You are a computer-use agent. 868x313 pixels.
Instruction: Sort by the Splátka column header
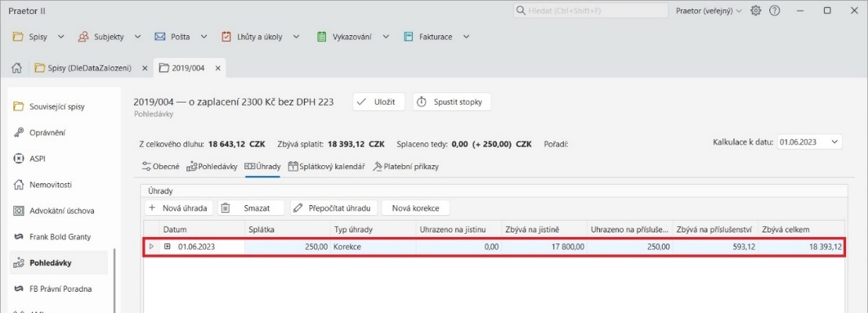[x=288, y=229]
